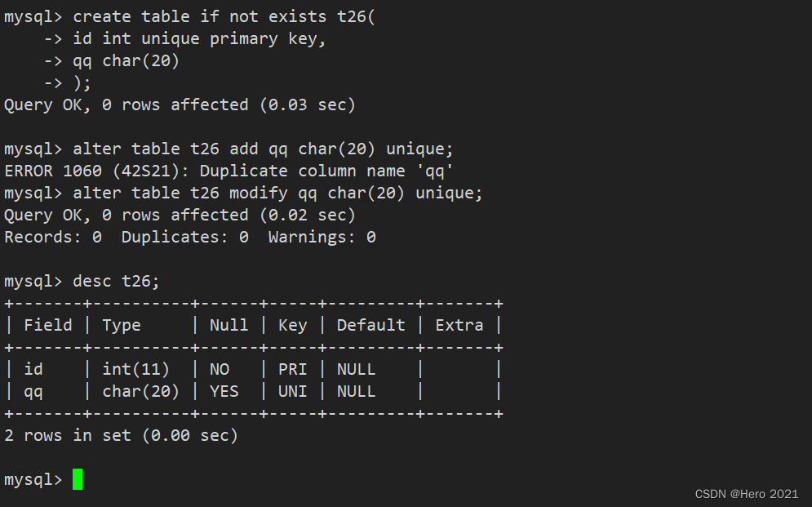Screen dimensions: 812x507
Task: Click the 'alter table t26 modify' command line
Action: (x=243, y=193)
